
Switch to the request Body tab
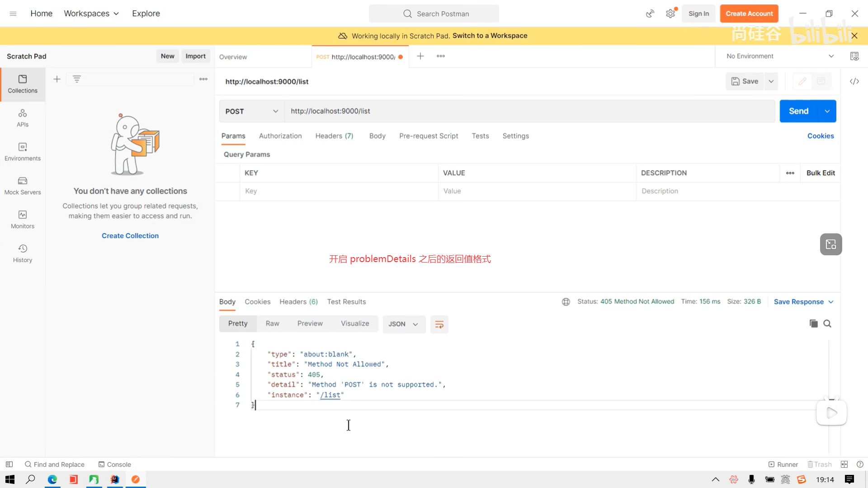click(377, 136)
